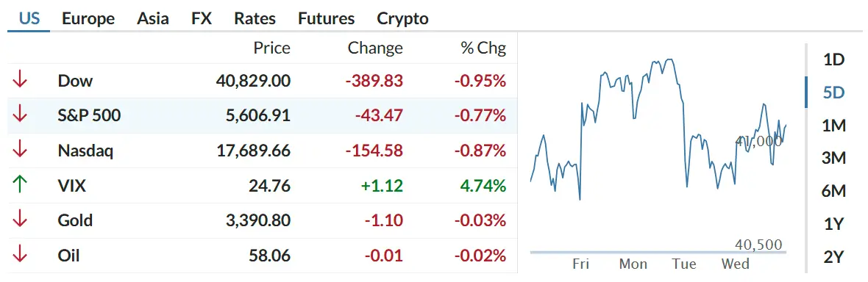The height and width of the screenshot is (282, 868).
Task: Click the red down arrow beside Oil
Action: click(x=20, y=255)
